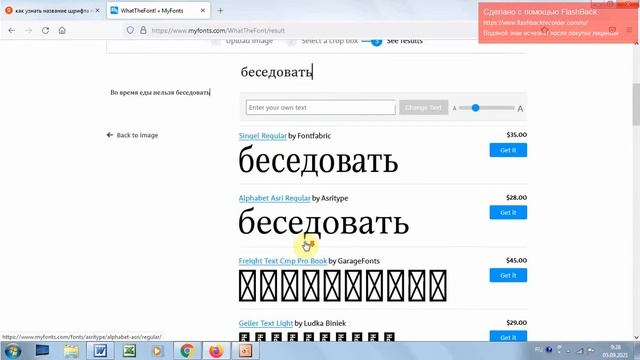
Task: Close the WhatTheFont tab
Action: pyautogui.click(x=203, y=11)
